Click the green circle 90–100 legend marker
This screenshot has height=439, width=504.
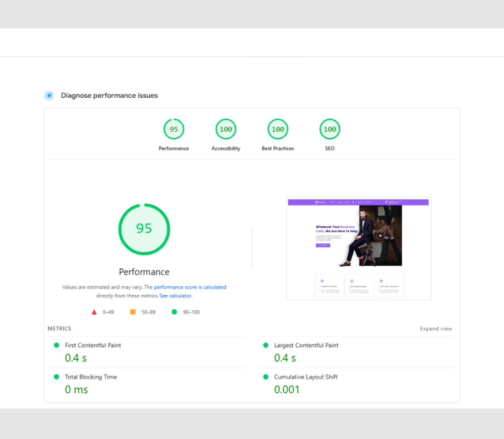[x=175, y=312]
